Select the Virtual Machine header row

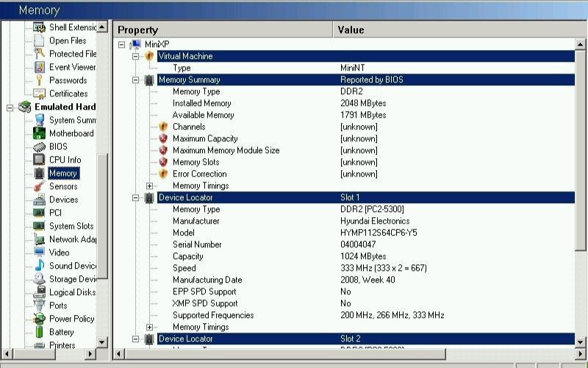(365, 56)
